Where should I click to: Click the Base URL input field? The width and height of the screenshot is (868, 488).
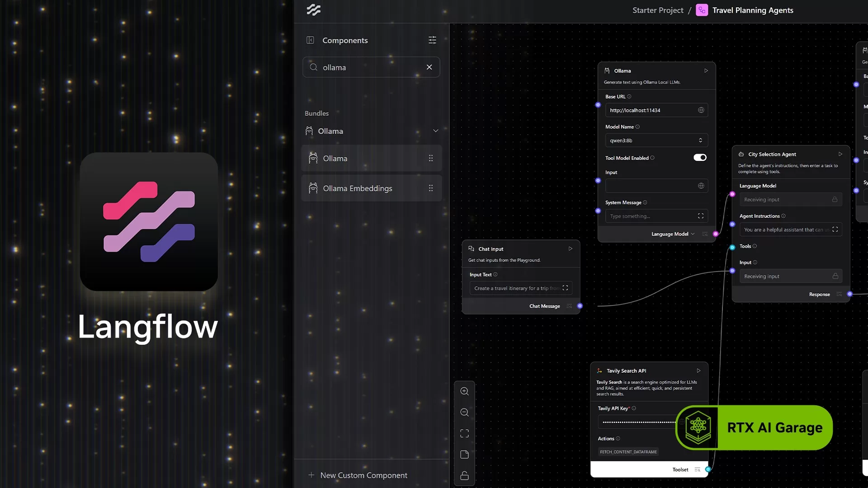651,110
